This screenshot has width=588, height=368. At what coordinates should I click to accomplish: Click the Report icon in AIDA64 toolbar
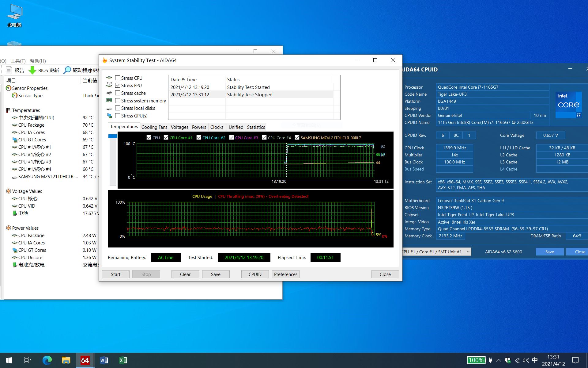(x=9, y=70)
